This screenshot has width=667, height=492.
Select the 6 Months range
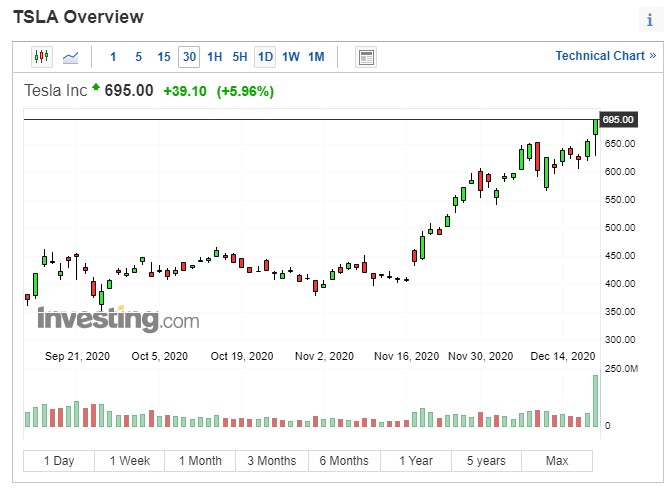click(344, 461)
